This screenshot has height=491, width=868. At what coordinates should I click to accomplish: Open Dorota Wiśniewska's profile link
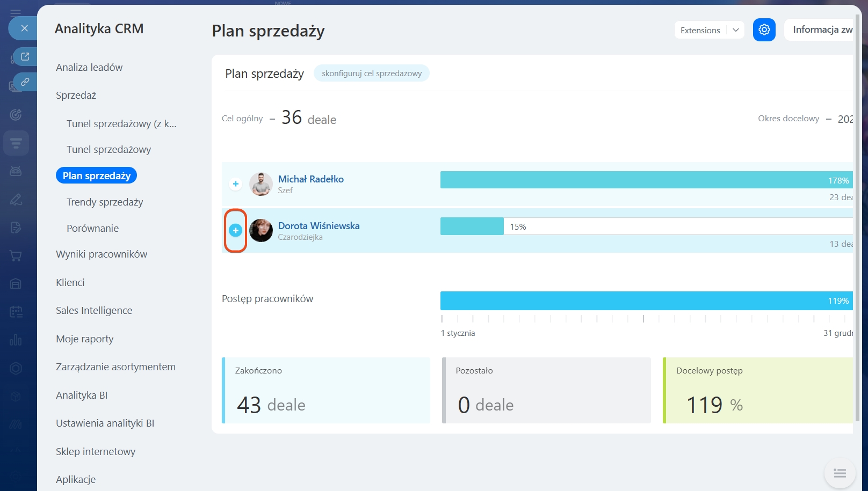[x=319, y=226]
